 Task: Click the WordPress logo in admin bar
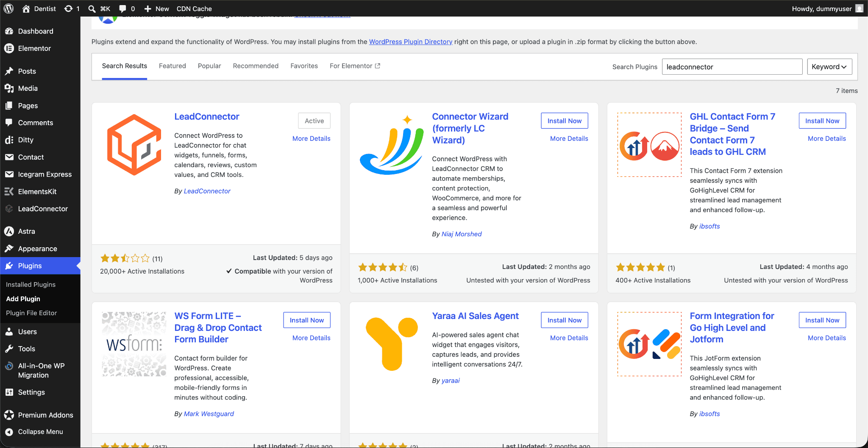[x=9, y=8]
